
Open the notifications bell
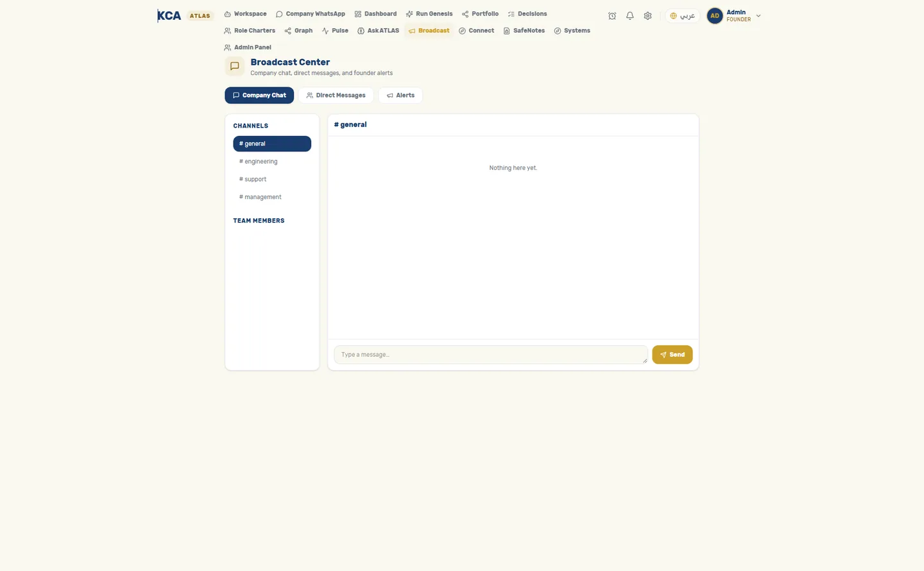click(630, 16)
